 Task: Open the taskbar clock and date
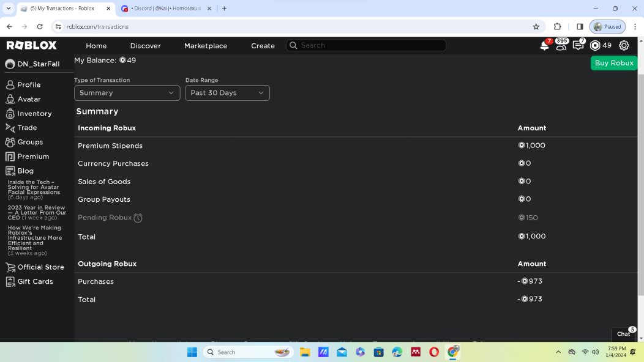point(616,352)
